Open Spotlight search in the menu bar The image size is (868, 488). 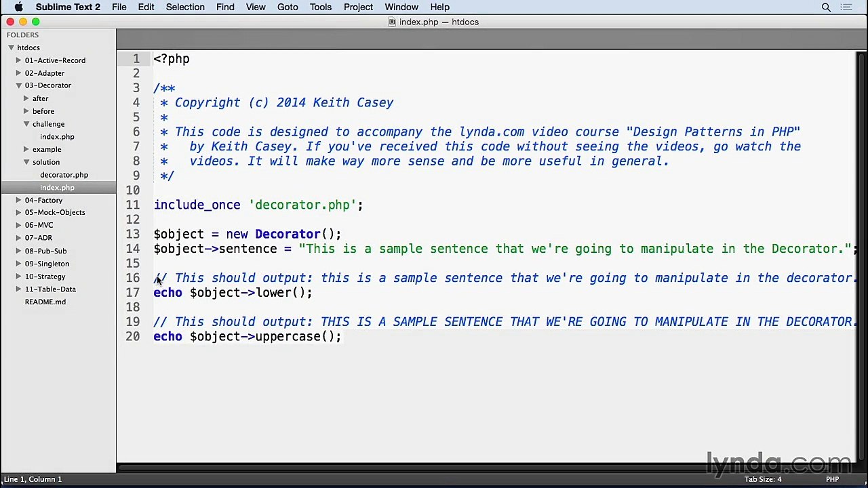coord(826,7)
